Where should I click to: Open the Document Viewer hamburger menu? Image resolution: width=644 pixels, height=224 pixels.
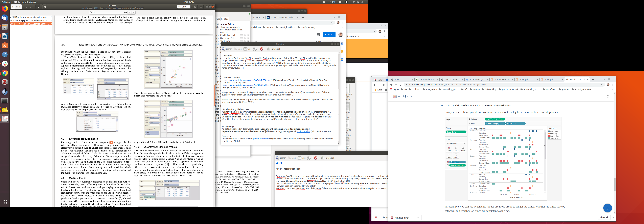click(201, 7)
